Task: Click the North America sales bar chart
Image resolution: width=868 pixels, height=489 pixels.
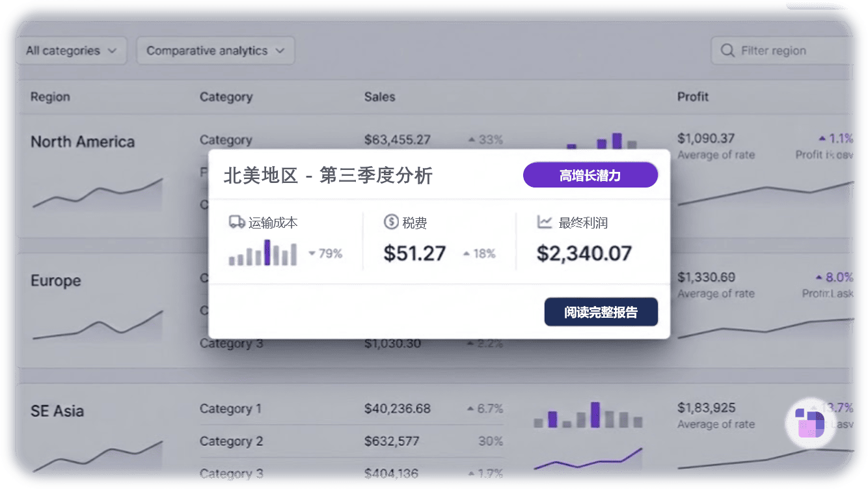Action: [599, 138]
